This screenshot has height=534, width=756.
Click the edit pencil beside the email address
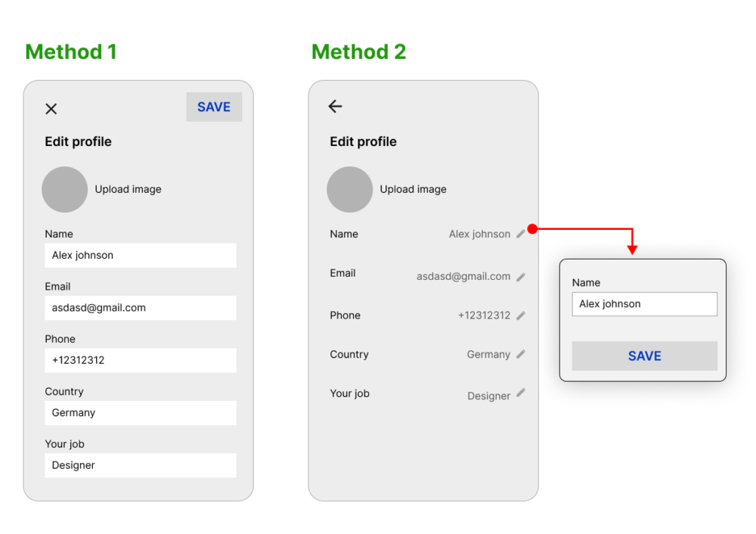[521, 277]
